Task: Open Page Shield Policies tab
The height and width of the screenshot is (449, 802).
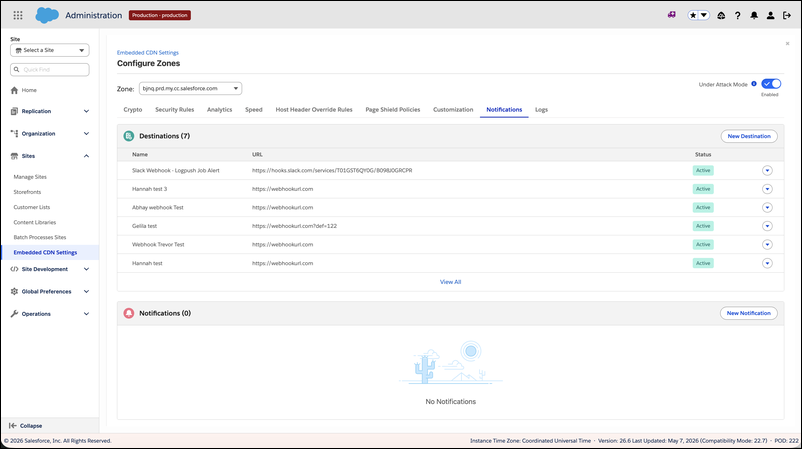Action: click(393, 109)
